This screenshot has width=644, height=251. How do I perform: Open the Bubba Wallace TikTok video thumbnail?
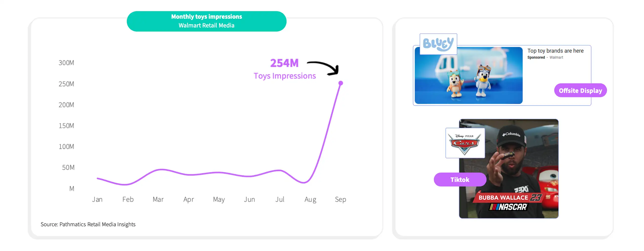pyautogui.click(x=509, y=169)
